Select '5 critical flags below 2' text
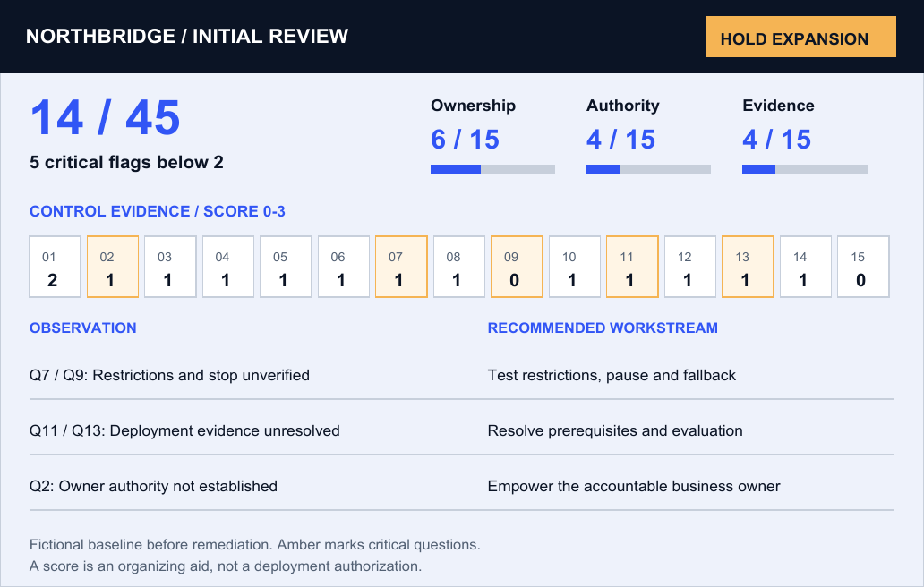Screen dimensions: 924x587 127,163
